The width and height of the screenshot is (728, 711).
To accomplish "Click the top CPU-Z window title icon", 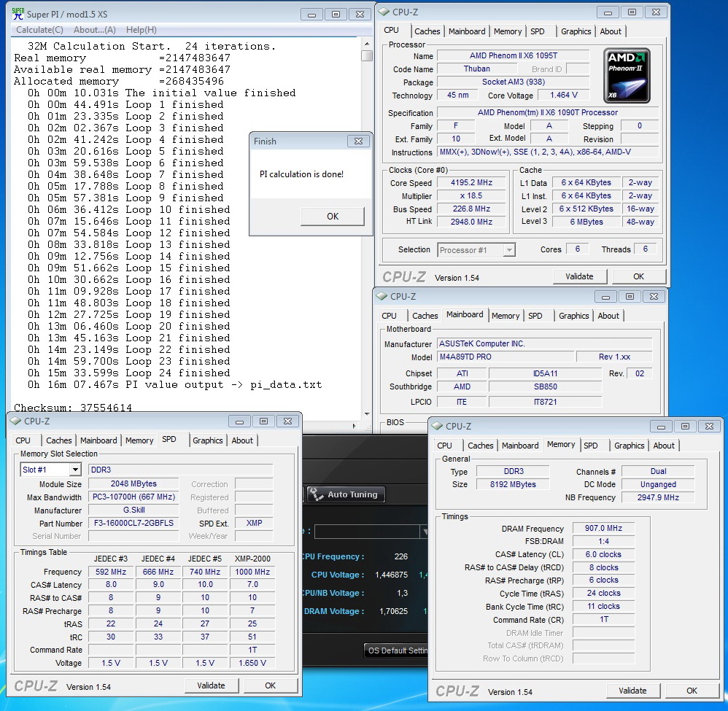I will pyautogui.click(x=384, y=12).
